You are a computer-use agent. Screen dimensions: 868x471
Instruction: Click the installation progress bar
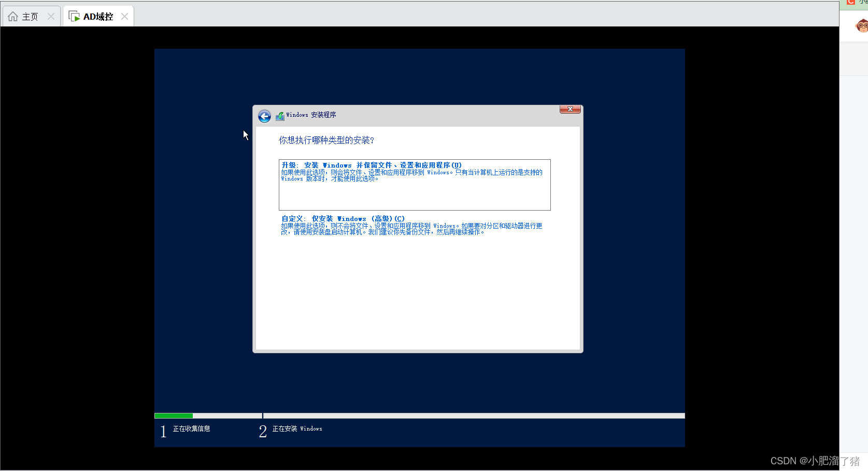420,415
